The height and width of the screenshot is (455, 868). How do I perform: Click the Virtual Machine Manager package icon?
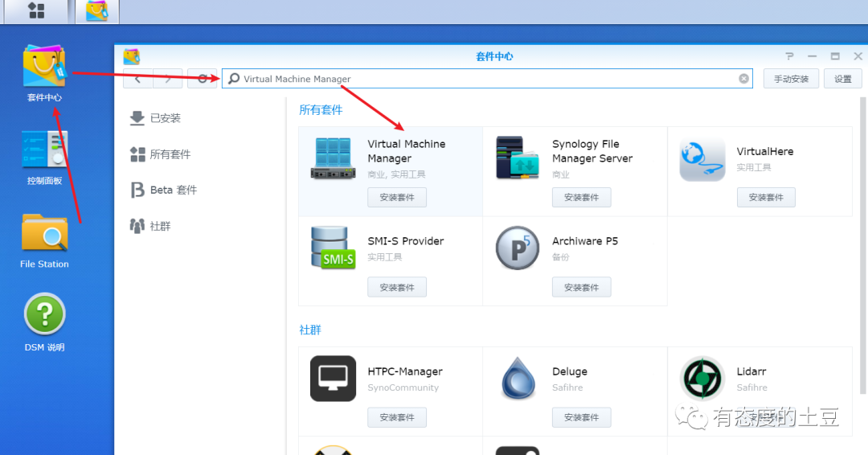[333, 158]
